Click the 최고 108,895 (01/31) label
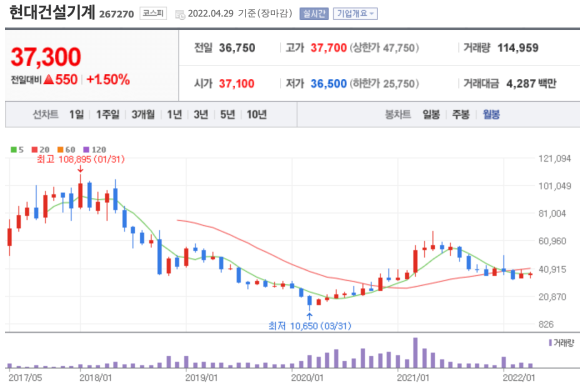This screenshot has height=391, width=580. (81, 159)
